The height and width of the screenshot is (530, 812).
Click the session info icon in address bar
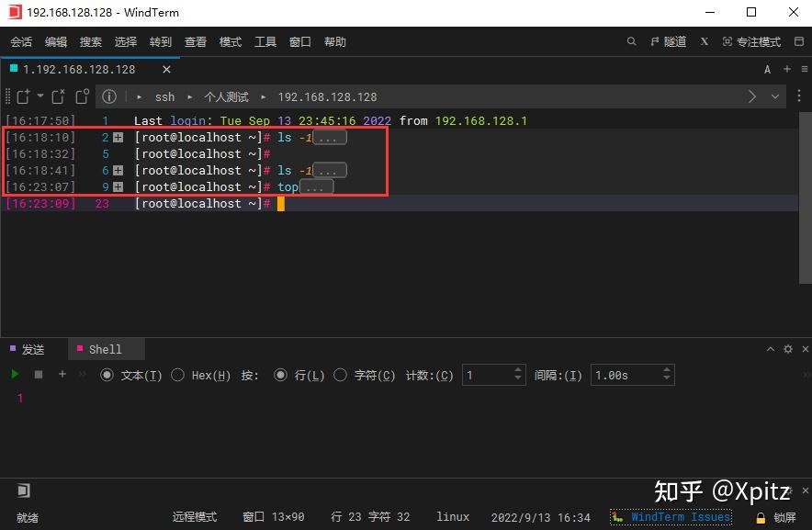[x=109, y=96]
